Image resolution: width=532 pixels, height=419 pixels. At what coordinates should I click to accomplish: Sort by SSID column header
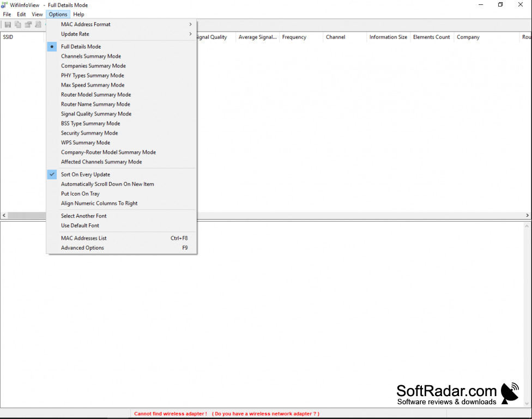(x=22, y=37)
